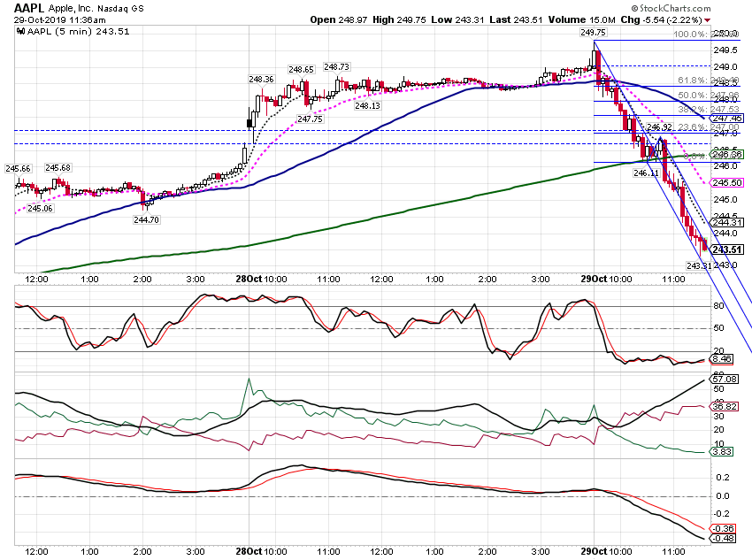Click the -0.36 red MACD signal tag

[x=723, y=528]
